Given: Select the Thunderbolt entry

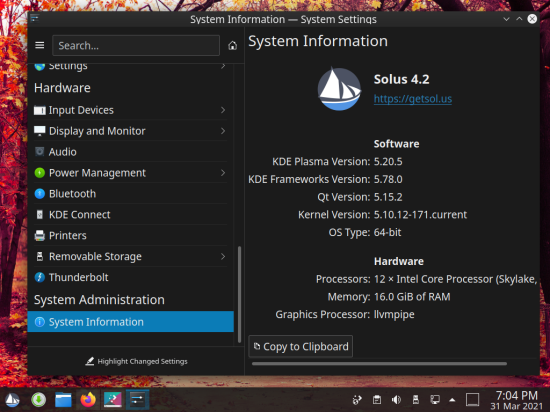Looking at the screenshot, I should pyautogui.click(x=130, y=277).
